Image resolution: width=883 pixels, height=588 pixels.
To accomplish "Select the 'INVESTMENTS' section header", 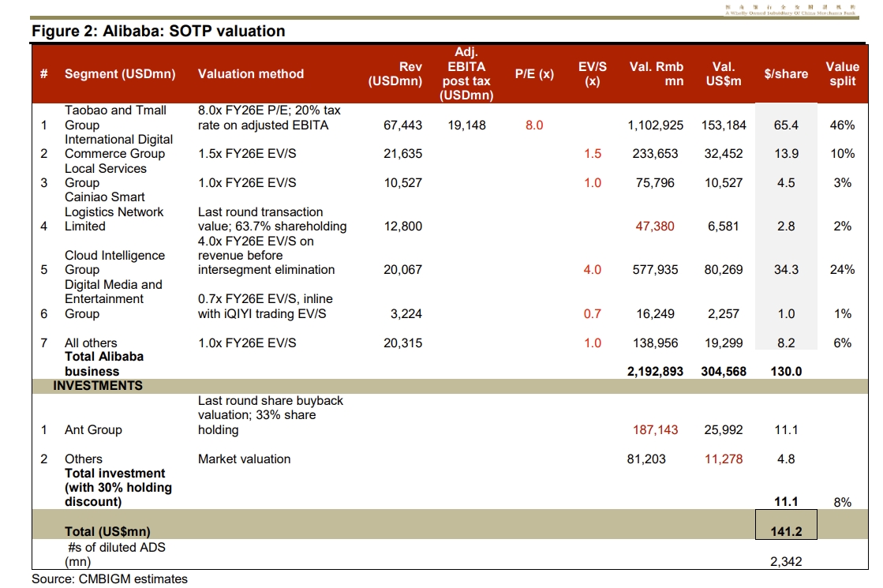I will [x=98, y=386].
